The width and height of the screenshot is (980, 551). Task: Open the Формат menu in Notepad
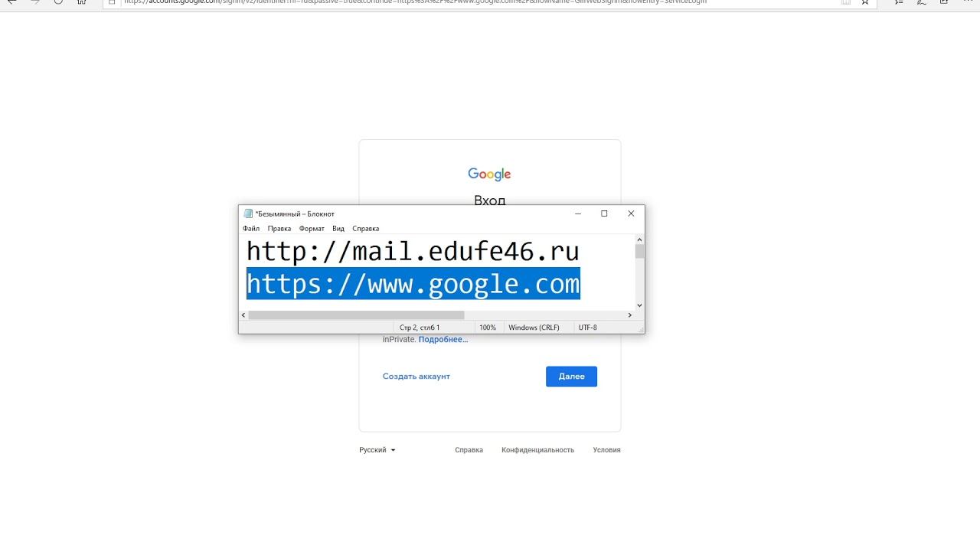[x=312, y=229]
